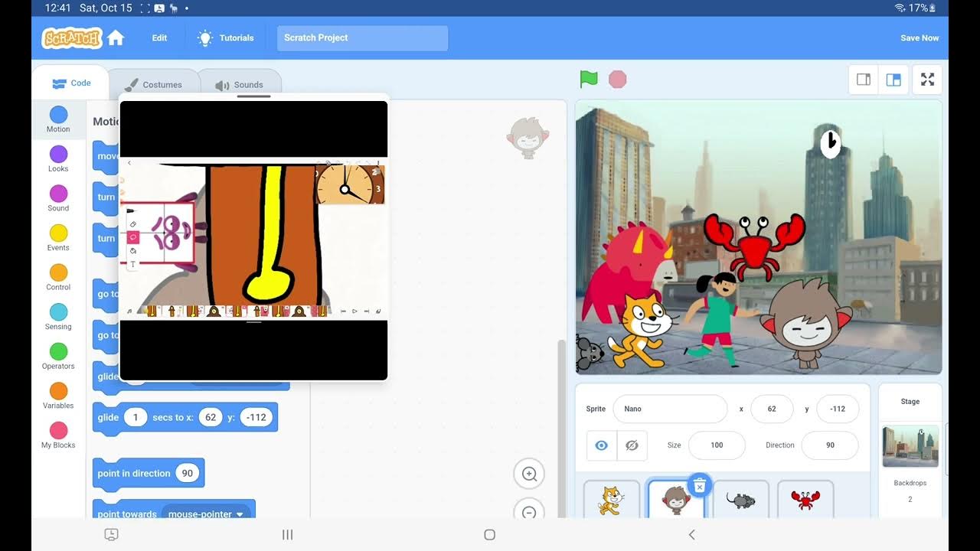Tap the taskbar assistant icon at left
Viewport: 980px width, 551px height.
(111, 535)
